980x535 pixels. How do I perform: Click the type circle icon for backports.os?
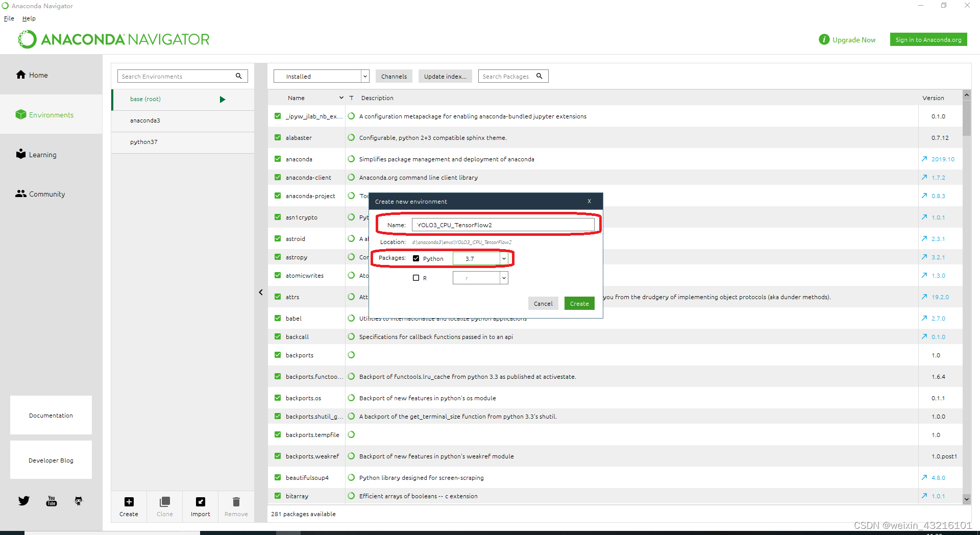(351, 398)
